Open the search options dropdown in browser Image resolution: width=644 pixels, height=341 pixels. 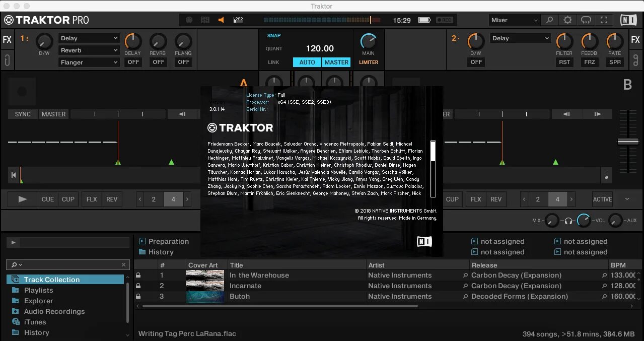coord(17,264)
